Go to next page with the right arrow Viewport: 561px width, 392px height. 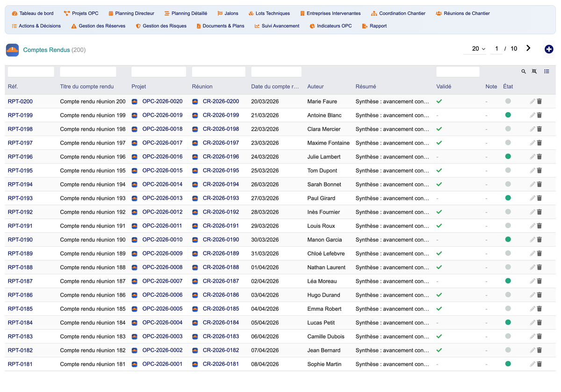pyautogui.click(x=528, y=48)
